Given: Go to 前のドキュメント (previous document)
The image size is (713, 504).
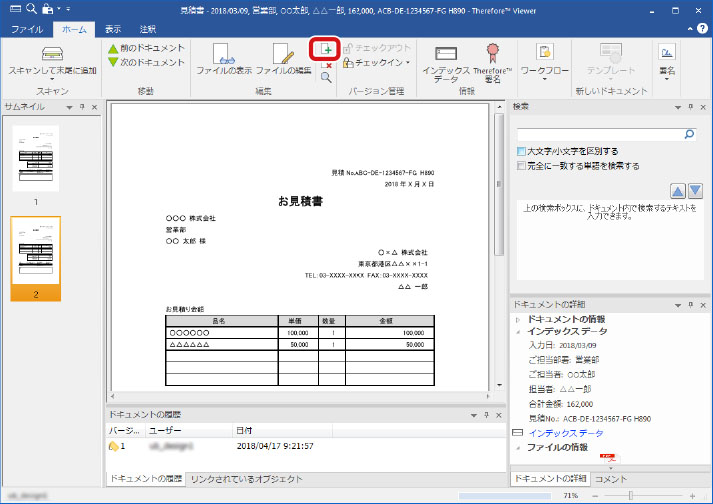Looking at the screenshot, I should point(145,48).
